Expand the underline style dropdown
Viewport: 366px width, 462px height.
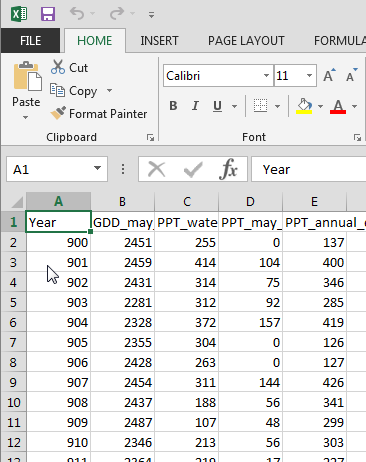[235, 106]
